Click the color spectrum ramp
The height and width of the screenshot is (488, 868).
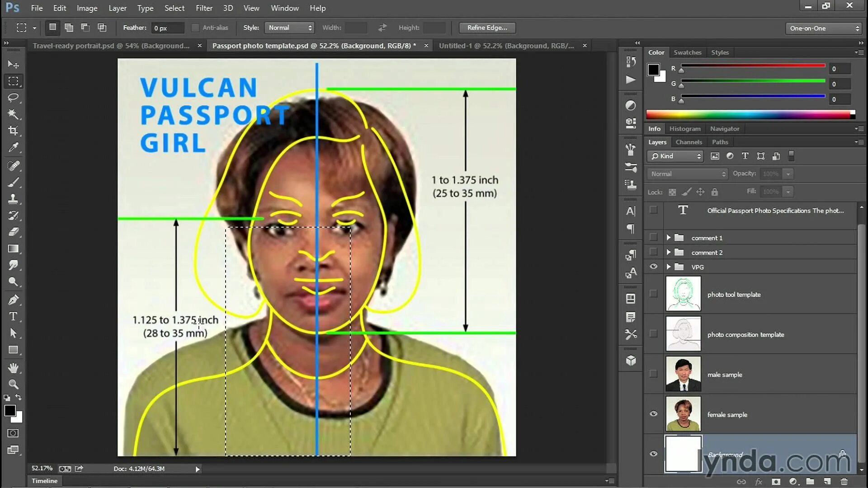coord(748,115)
